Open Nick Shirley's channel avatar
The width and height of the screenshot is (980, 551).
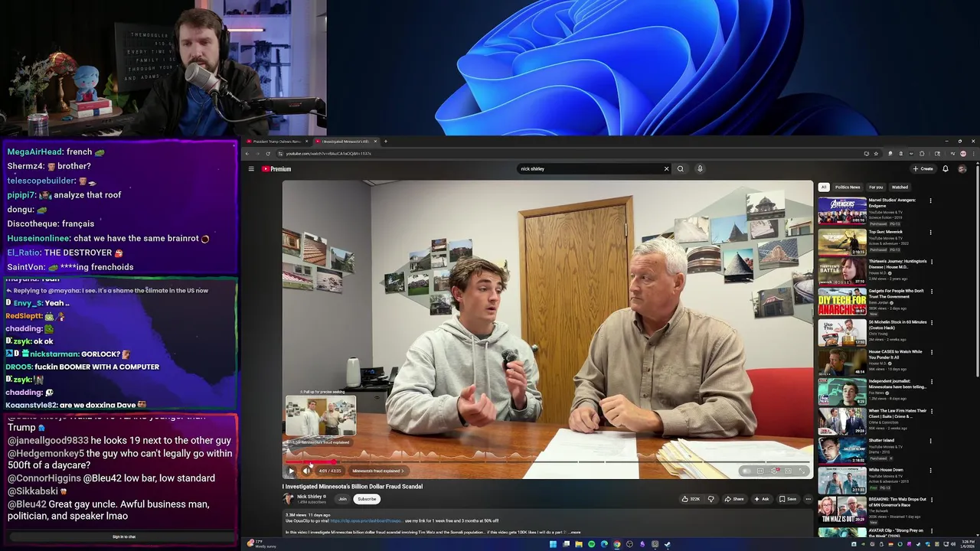289,499
